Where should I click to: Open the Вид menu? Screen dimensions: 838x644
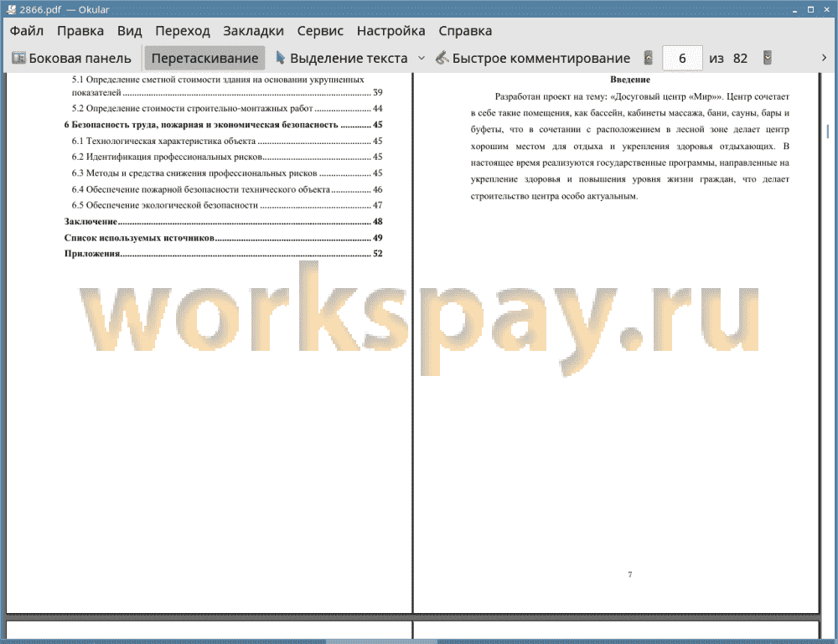pos(129,31)
